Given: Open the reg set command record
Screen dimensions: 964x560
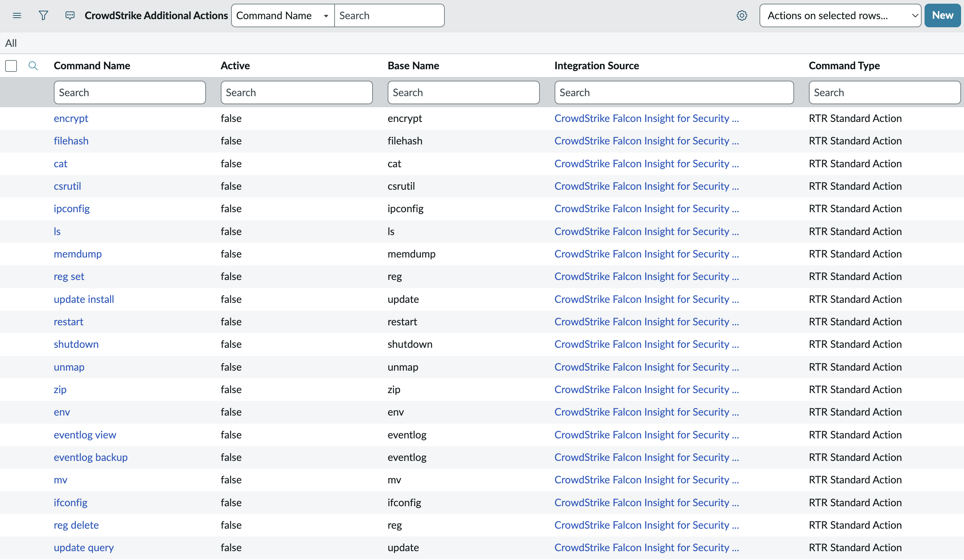Looking at the screenshot, I should coord(69,277).
